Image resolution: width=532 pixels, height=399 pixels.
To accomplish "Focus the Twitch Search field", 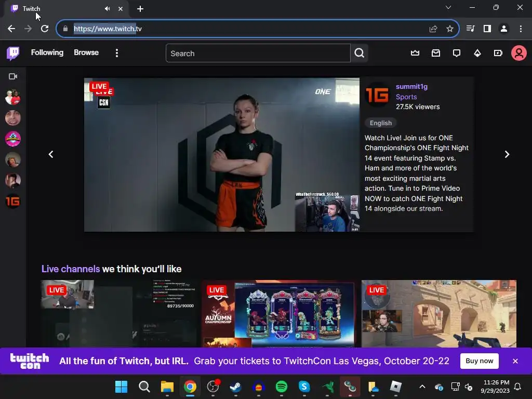I will pyautogui.click(x=258, y=54).
